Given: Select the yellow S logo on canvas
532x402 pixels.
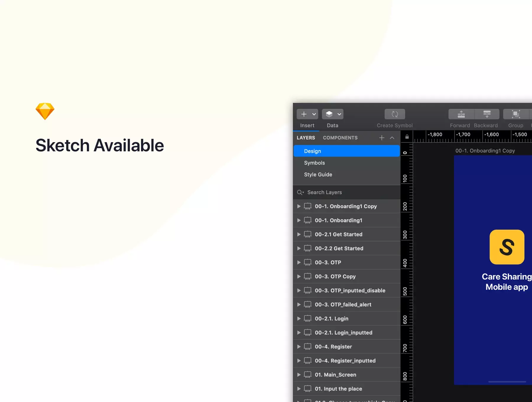Looking at the screenshot, I should coord(507,247).
